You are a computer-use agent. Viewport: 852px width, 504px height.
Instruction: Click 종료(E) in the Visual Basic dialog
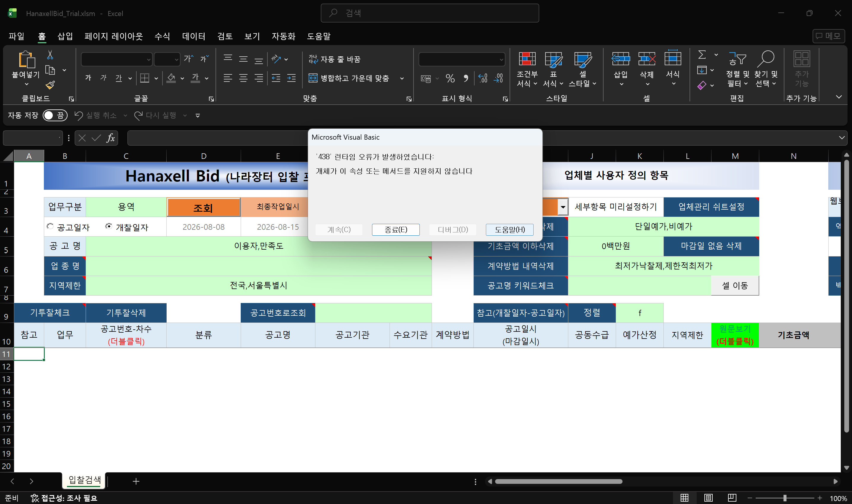[x=395, y=229]
